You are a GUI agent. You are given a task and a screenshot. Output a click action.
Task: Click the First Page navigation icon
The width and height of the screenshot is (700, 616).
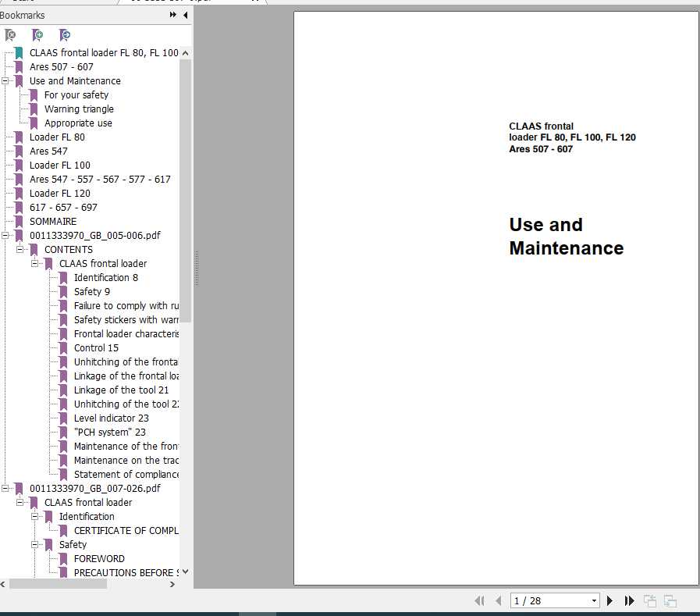[480, 600]
